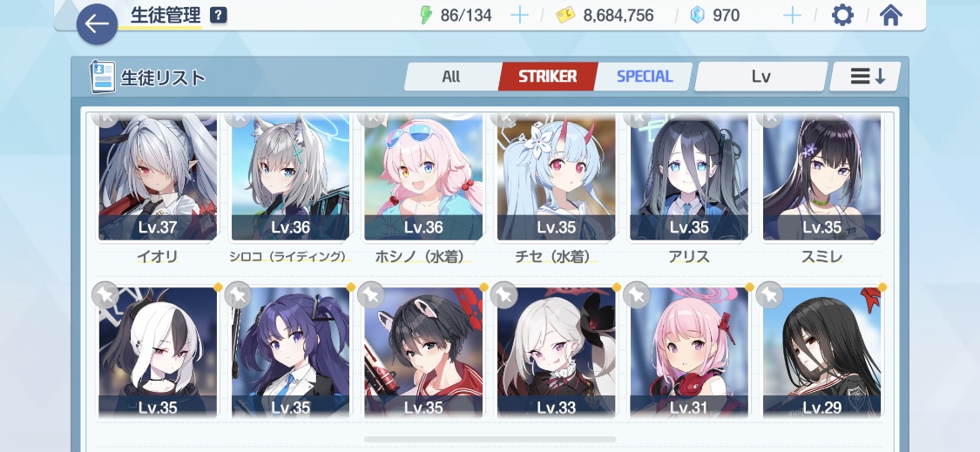The height and width of the screenshot is (452, 980).
Task: Toggle the pin on Lv.29 black-haired student
Action: coord(769,295)
